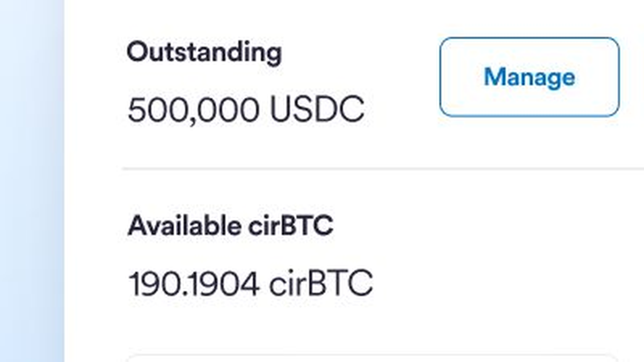
Task: Click blank space between USDC amount and Manage
Action: pos(402,109)
